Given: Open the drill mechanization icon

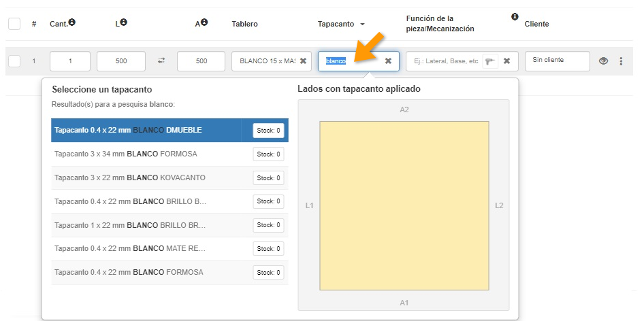Looking at the screenshot, I should [x=489, y=61].
